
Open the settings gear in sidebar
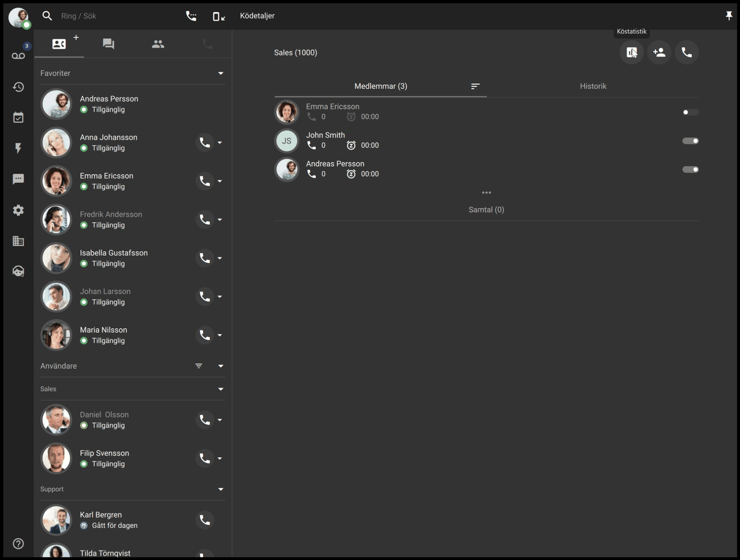(x=18, y=210)
